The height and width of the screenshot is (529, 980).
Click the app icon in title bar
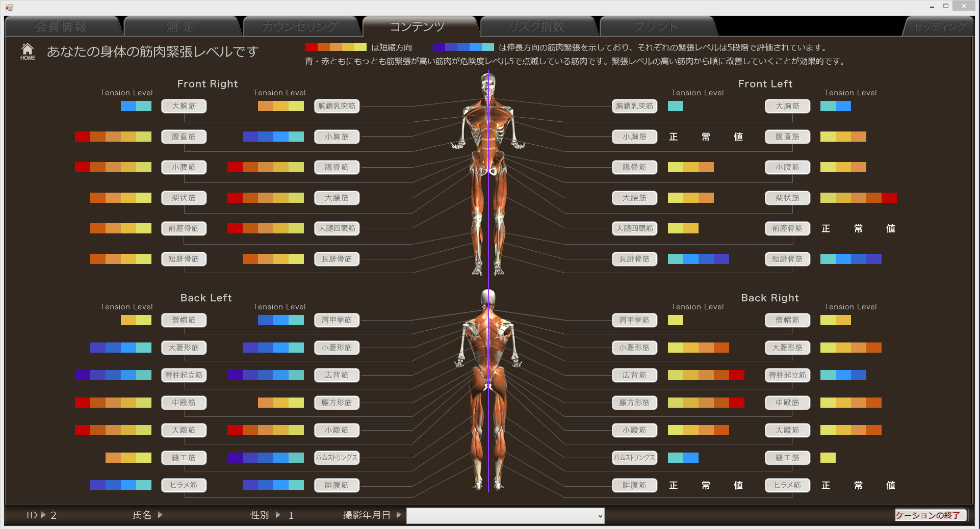coord(9,7)
